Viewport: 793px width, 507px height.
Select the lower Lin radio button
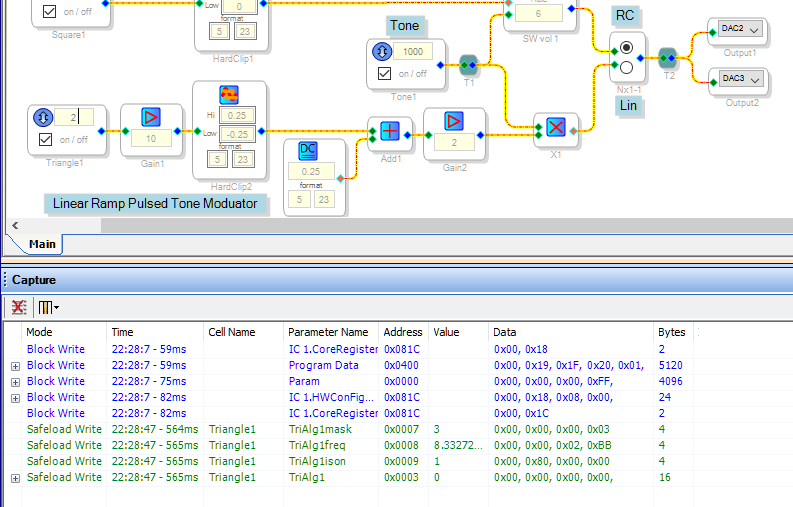[626, 67]
